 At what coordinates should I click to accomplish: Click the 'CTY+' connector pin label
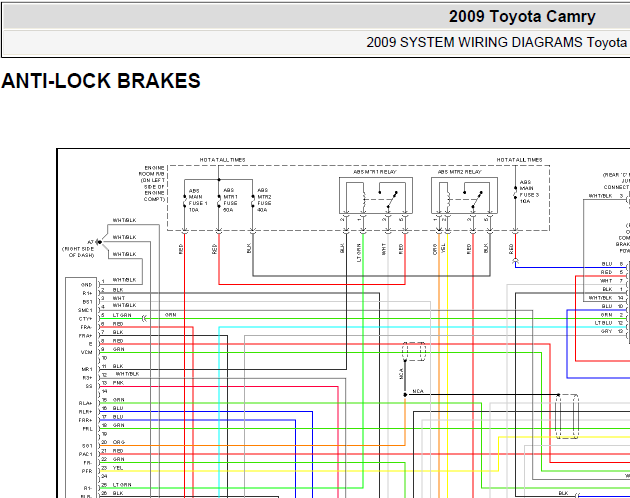pyautogui.click(x=85, y=319)
